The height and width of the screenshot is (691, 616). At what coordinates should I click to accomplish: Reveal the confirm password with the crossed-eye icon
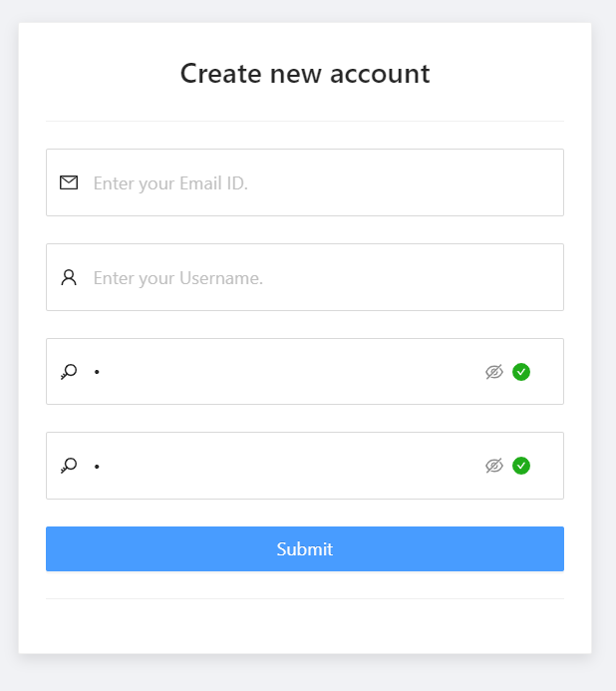click(x=494, y=466)
